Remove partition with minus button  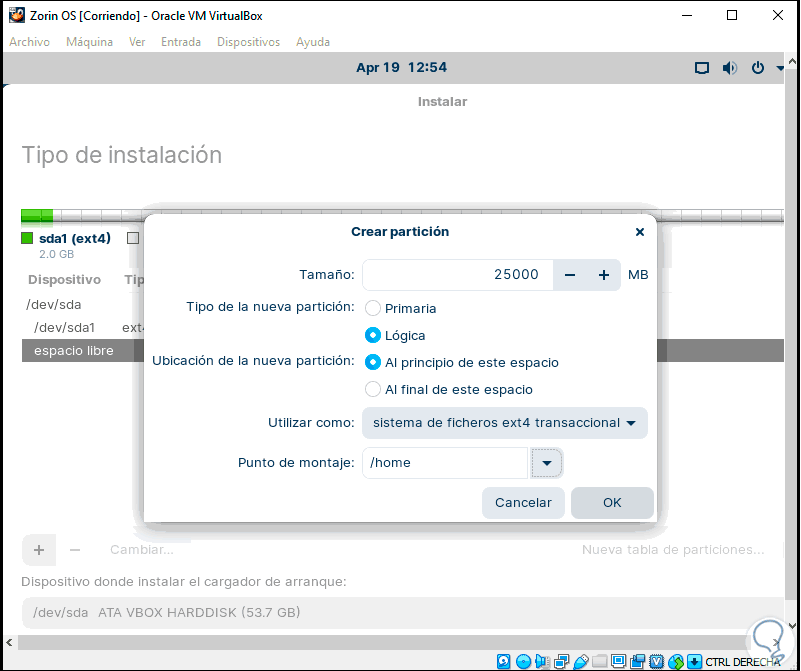(x=75, y=550)
